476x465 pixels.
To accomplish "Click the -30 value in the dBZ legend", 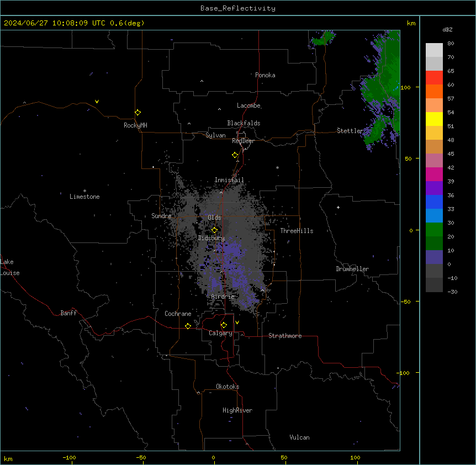I will click(452, 292).
